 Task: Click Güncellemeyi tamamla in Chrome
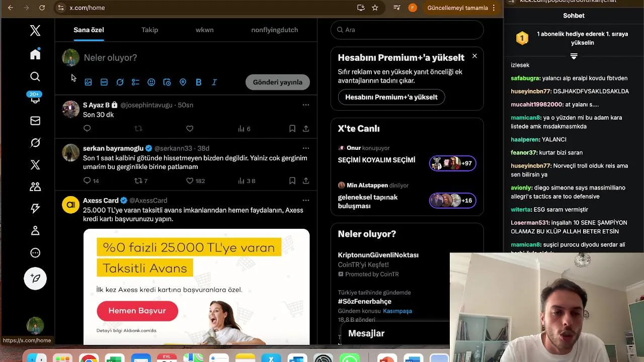[458, 8]
